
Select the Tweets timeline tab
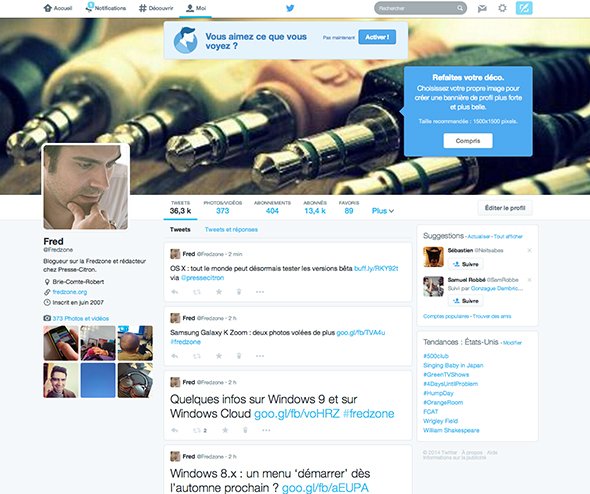click(x=180, y=230)
